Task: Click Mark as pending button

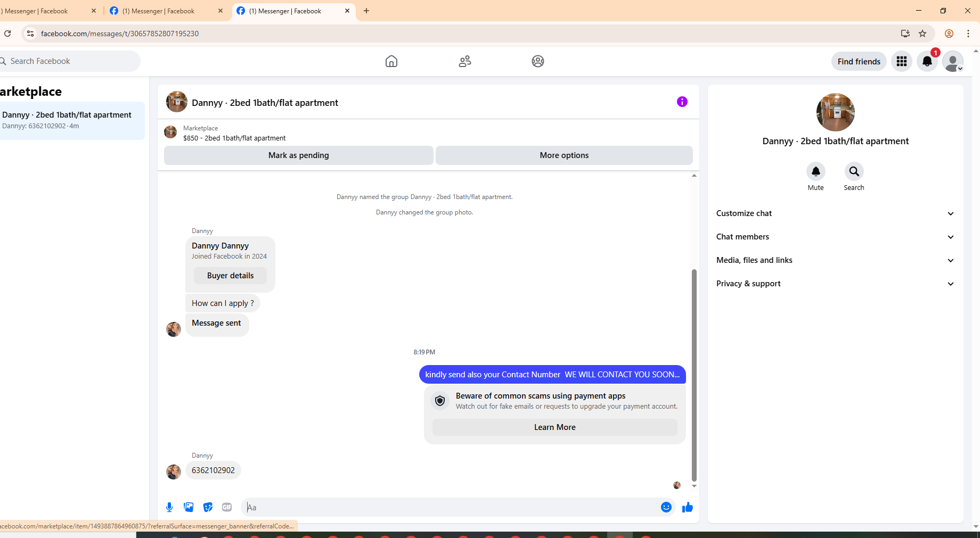Action: pos(299,155)
